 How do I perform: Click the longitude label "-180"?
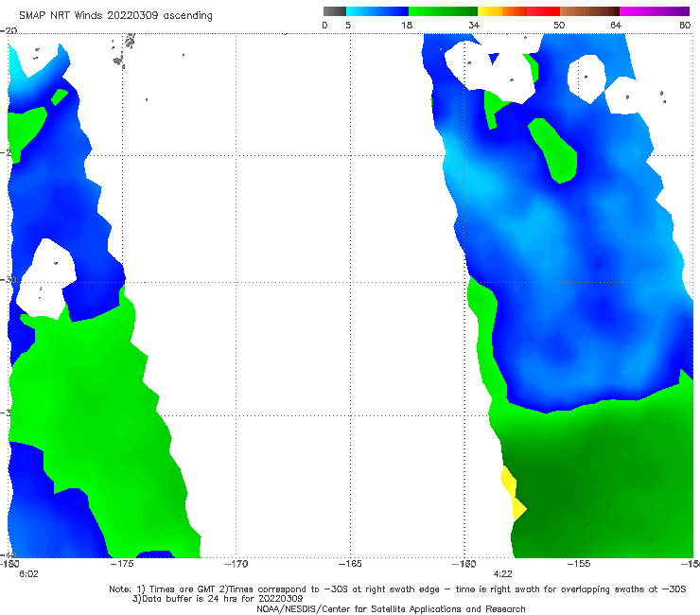tap(9, 564)
